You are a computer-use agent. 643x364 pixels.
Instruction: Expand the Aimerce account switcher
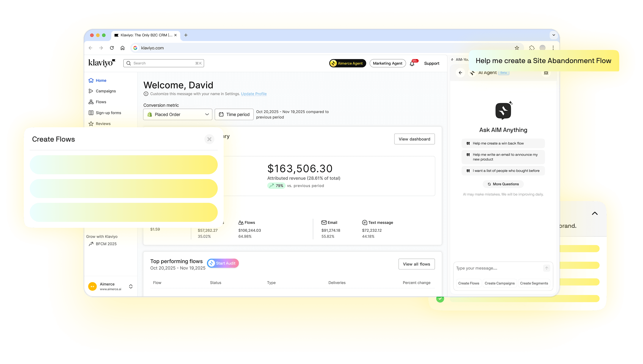[131, 286]
